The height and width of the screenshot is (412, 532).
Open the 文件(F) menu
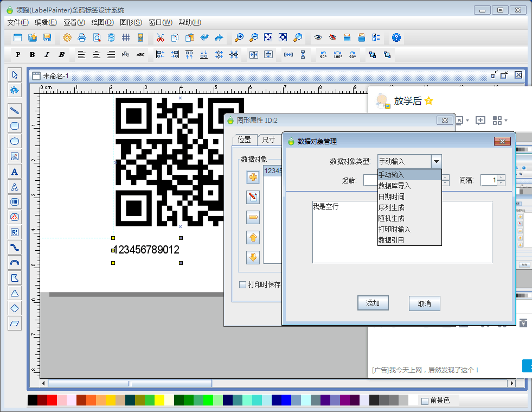point(18,22)
